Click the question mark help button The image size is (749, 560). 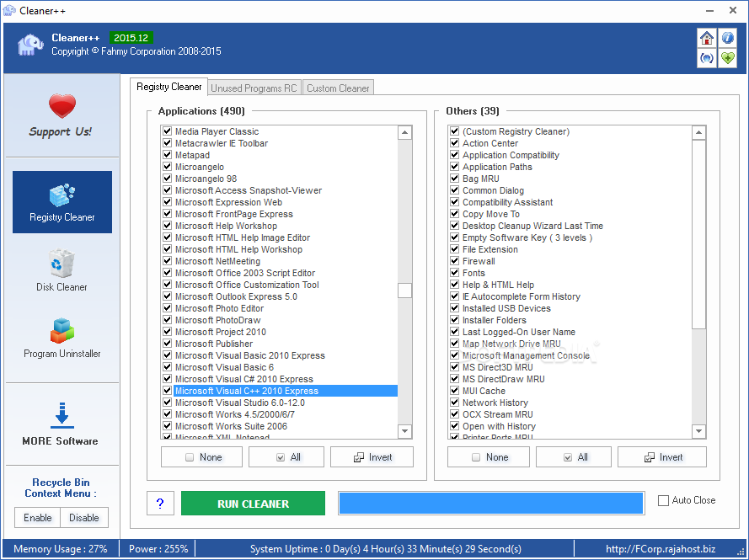click(160, 504)
